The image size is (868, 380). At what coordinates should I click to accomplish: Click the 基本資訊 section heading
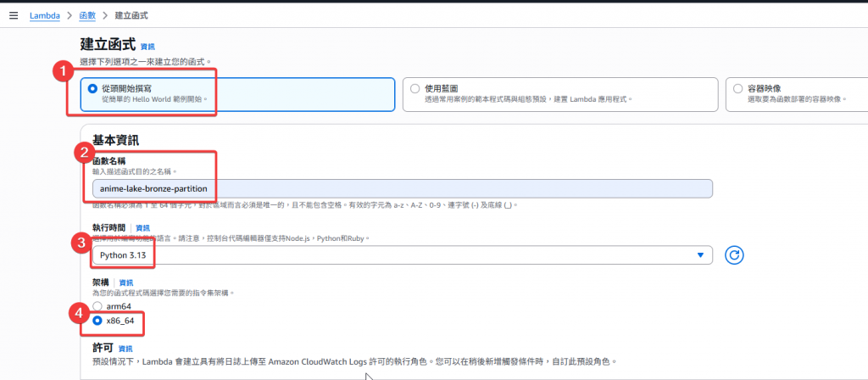click(x=114, y=141)
